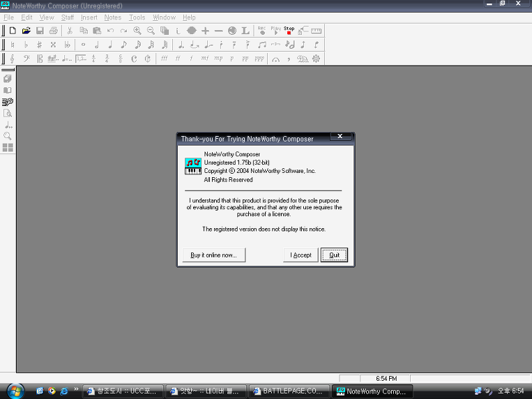This screenshot has width=532, height=399.
Task: Click the Save floppy disk icon
Action: [x=40, y=31]
